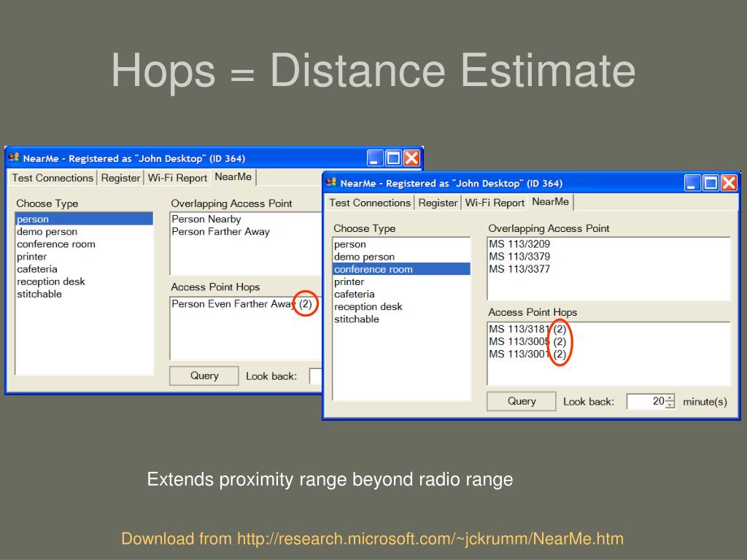Viewport: 747px width, 560px height.
Task: Select access point MS 113/3377
Action: (x=519, y=269)
